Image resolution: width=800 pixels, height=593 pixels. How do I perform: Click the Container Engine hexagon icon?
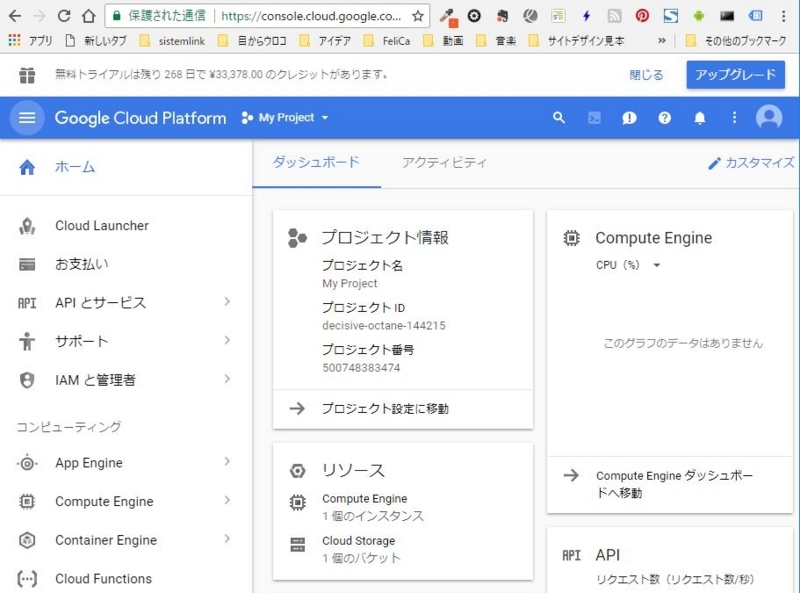click(x=27, y=540)
